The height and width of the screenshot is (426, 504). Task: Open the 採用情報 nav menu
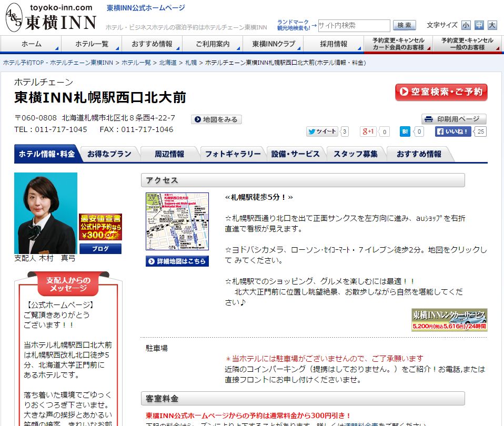point(334,44)
